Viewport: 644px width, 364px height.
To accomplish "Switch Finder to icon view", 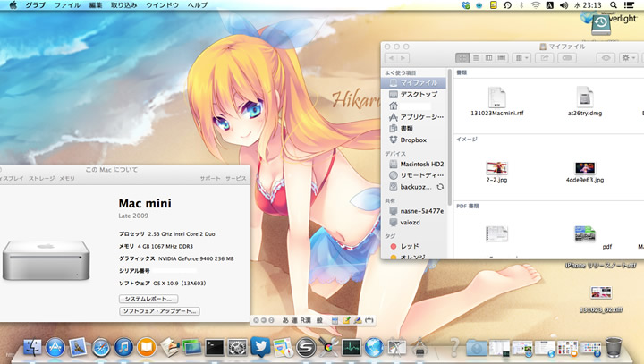I will click(462, 58).
